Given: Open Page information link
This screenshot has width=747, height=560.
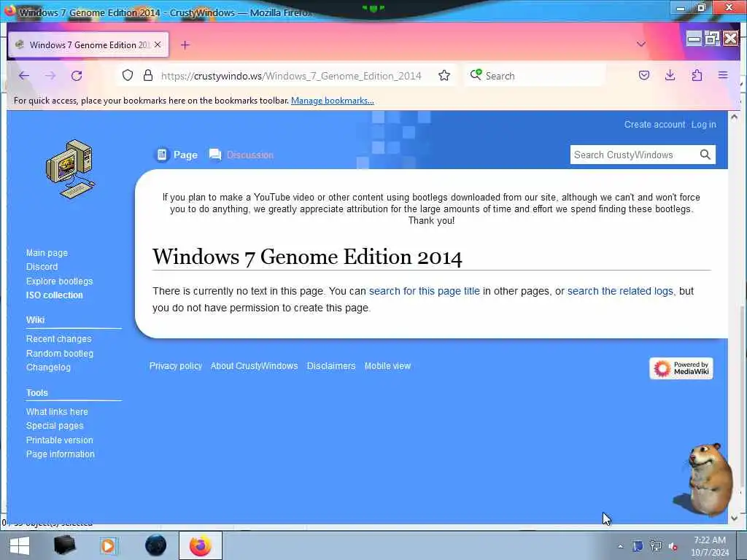Looking at the screenshot, I should click(60, 454).
